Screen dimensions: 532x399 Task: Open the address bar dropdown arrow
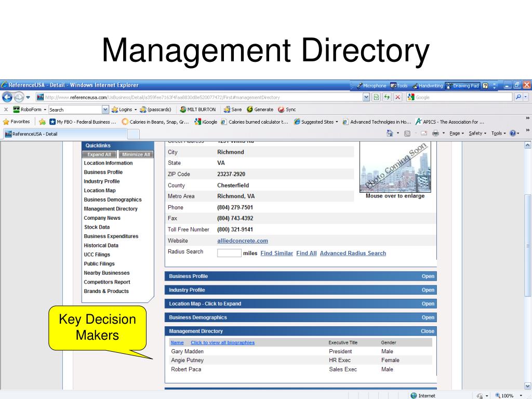click(x=366, y=97)
